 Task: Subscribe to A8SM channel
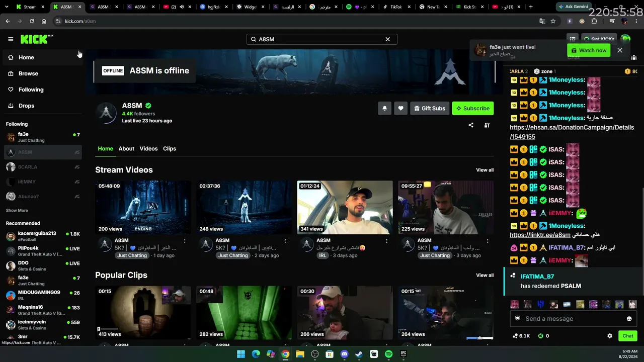click(x=472, y=108)
